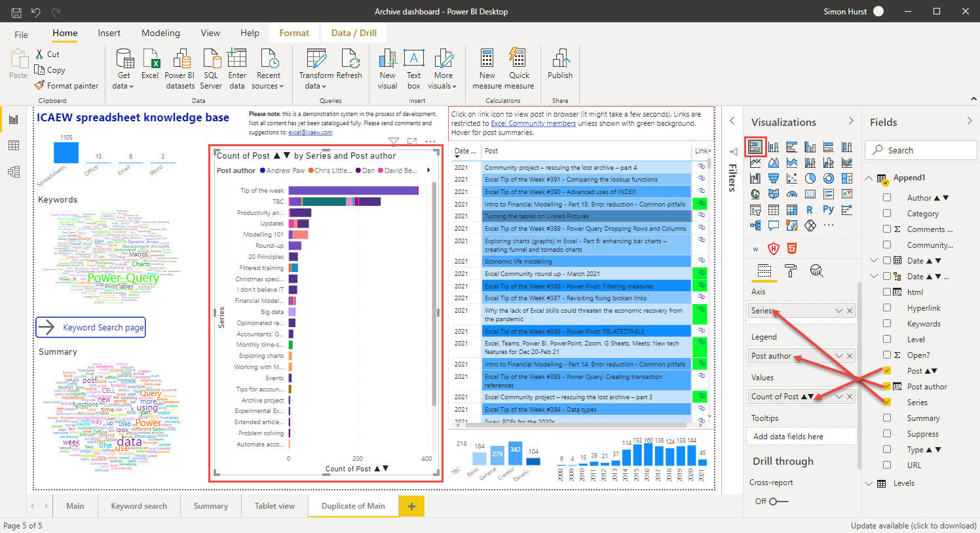Screen dimensions: 980x533
Task: Open the Analytics pane magnifier icon
Action: click(816, 270)
